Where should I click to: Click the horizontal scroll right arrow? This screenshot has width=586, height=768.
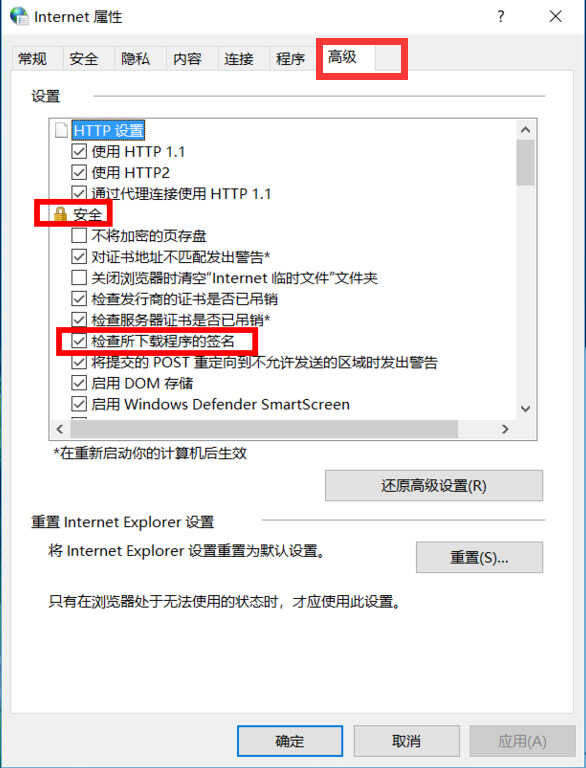tap(505, 429)
